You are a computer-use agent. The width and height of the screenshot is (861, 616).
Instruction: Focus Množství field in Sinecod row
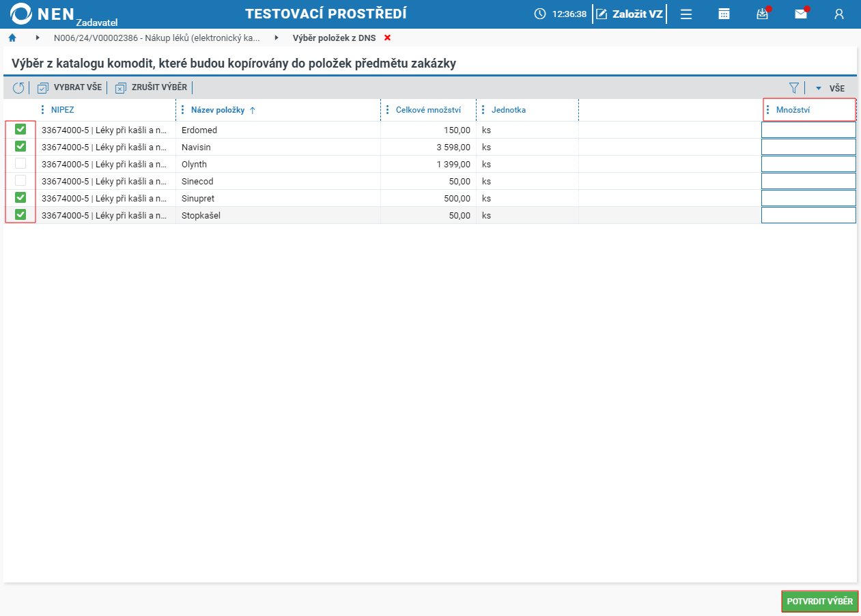click(x=808, y=181)
